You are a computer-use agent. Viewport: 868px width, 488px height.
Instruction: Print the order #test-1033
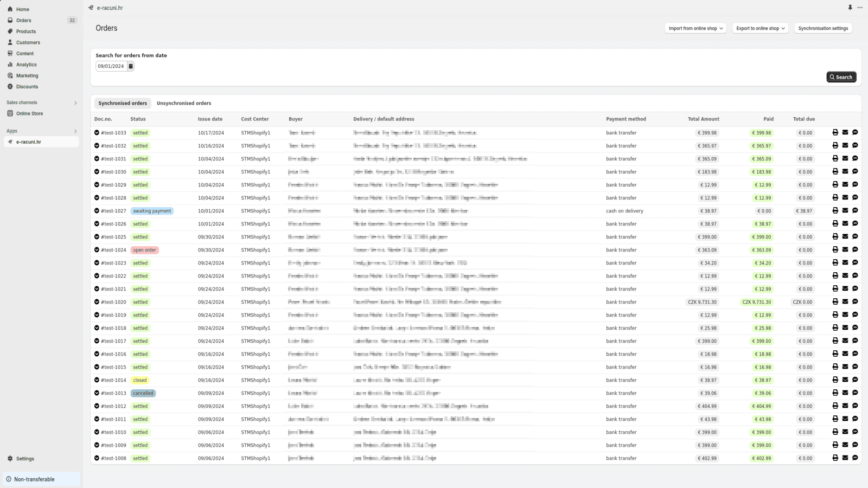click(835, 132)
